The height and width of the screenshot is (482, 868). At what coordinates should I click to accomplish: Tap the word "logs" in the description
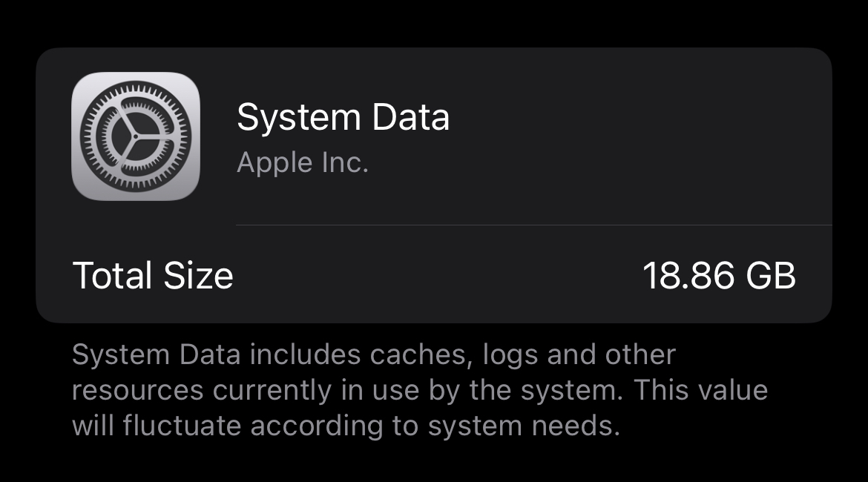pyautogui.click(x=510, y=355)
